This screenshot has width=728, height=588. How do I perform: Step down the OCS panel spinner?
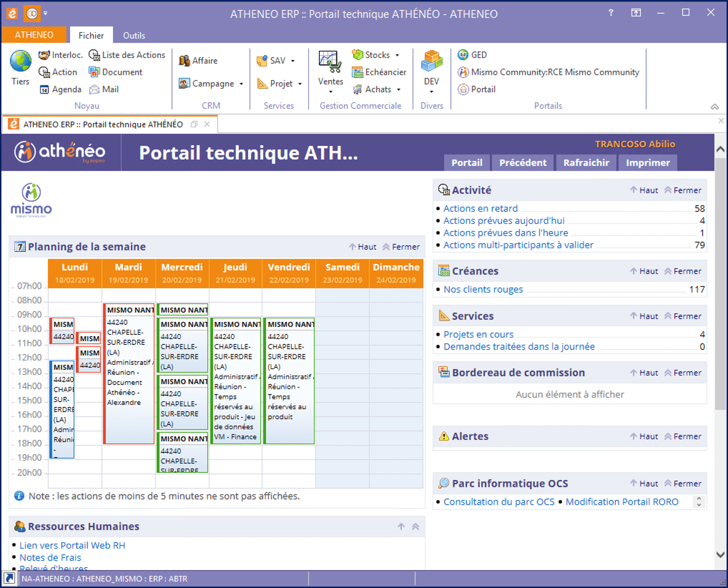699,505
